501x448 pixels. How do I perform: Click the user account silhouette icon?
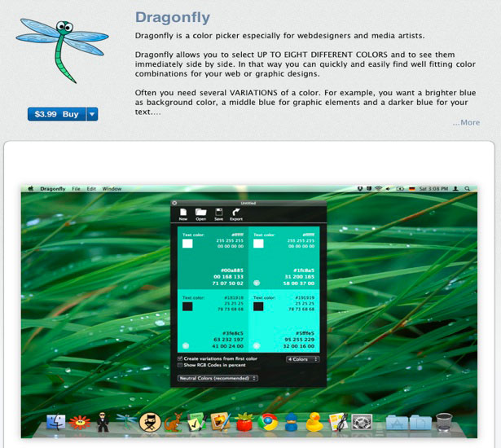tap(456, 189)
